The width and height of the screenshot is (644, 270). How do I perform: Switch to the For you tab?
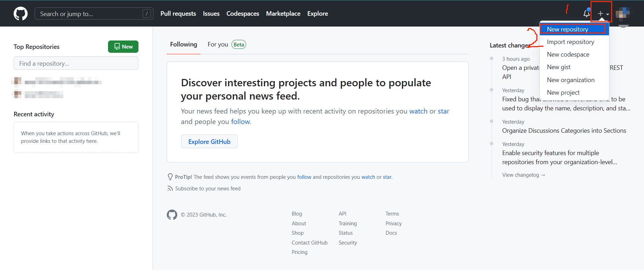point(218,44)
